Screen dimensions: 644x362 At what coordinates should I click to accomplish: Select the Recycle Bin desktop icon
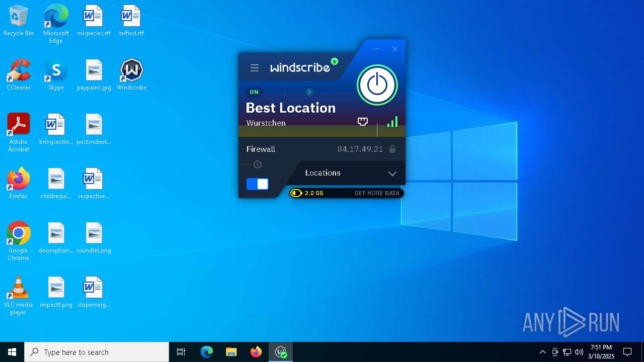pos(19,21)
